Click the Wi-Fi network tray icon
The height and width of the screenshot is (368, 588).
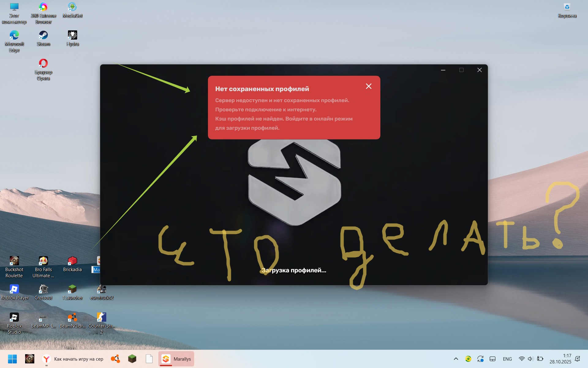coord(522,359)
